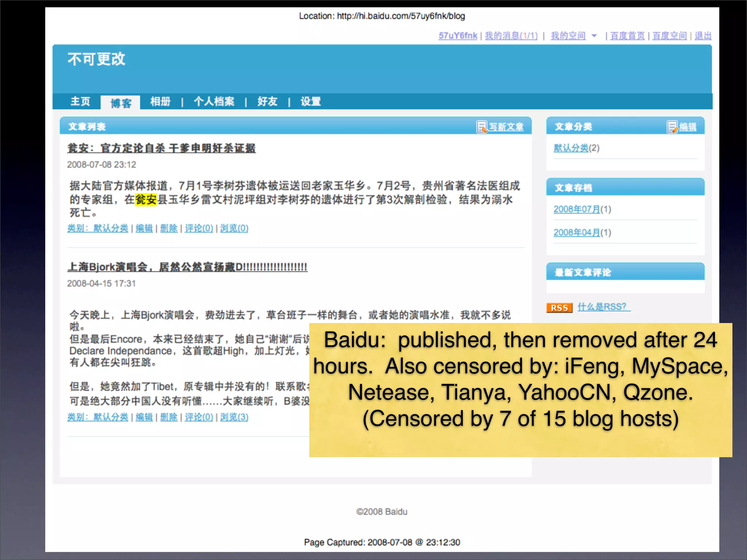Click 写新文章 link
Viewport: 747px width, 560px height.
(506, 127)
